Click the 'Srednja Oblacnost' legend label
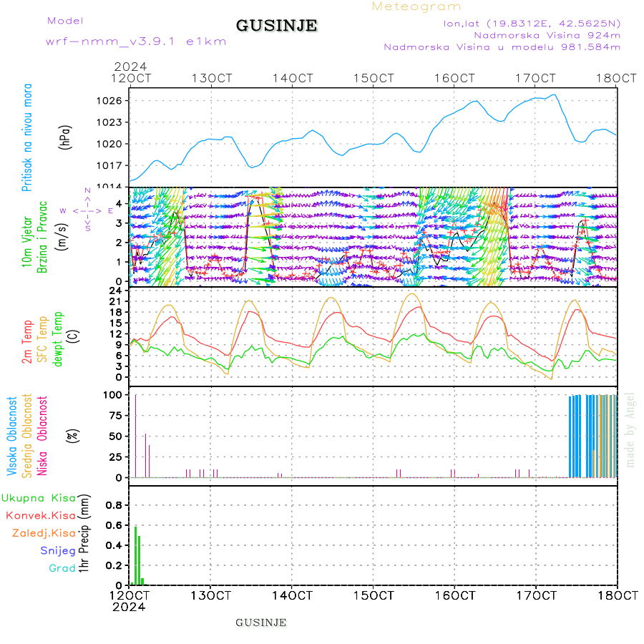This screenshot has height=644, width=644. (x=27, y=436)
